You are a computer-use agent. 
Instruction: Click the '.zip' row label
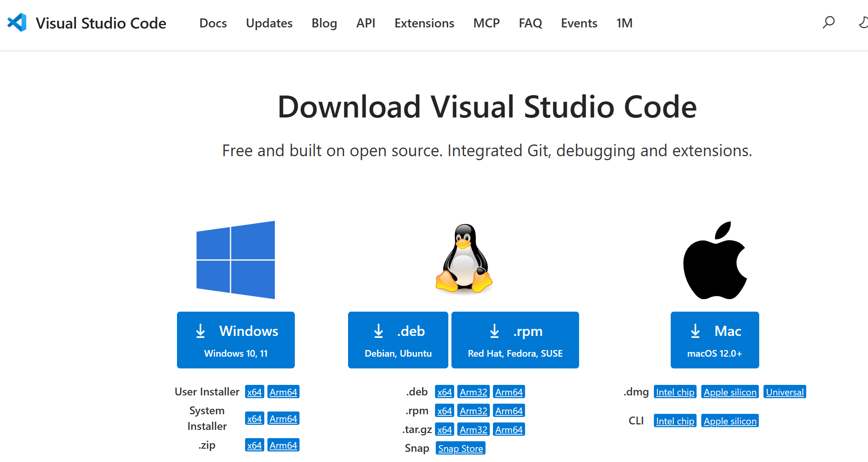click(207, 445)
